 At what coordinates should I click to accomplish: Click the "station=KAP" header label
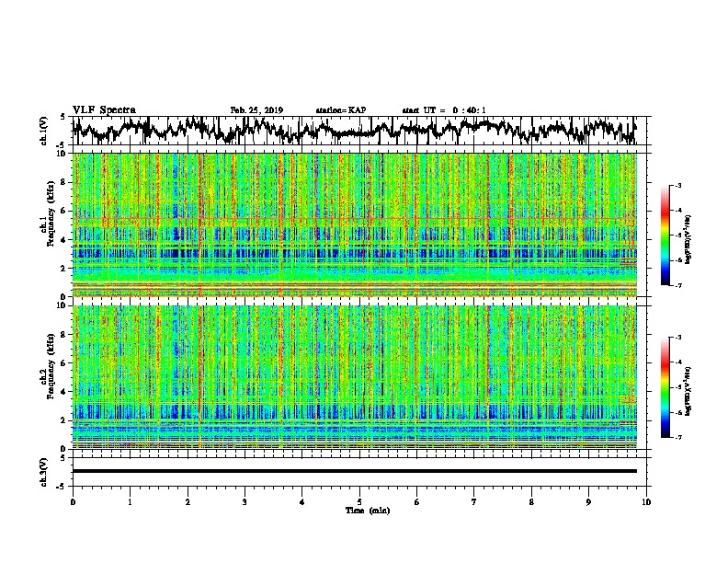click(341, 110)
